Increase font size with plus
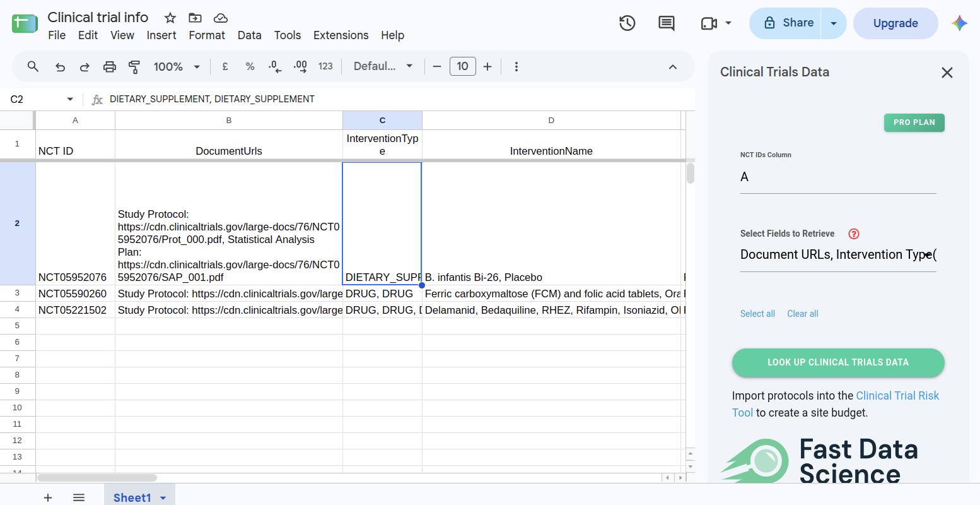This screenshot has width=980, height=505. [x=487, y=66]
